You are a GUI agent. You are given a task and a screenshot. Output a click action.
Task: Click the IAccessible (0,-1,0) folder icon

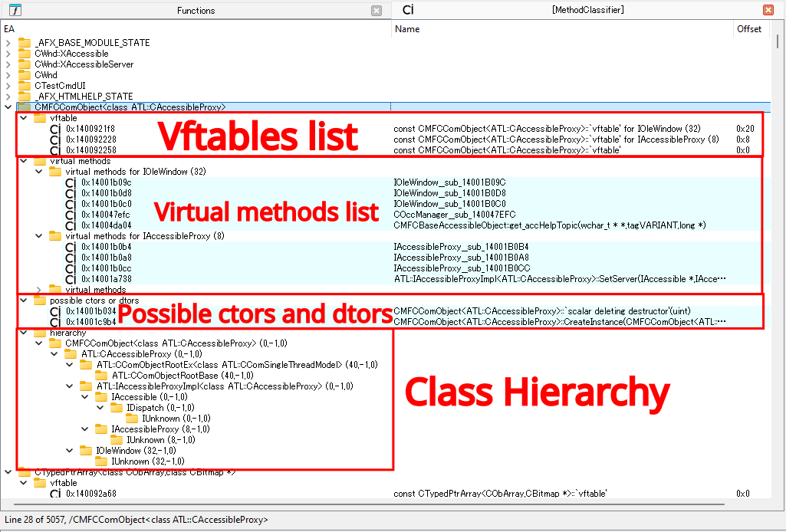tap(101, 397)
